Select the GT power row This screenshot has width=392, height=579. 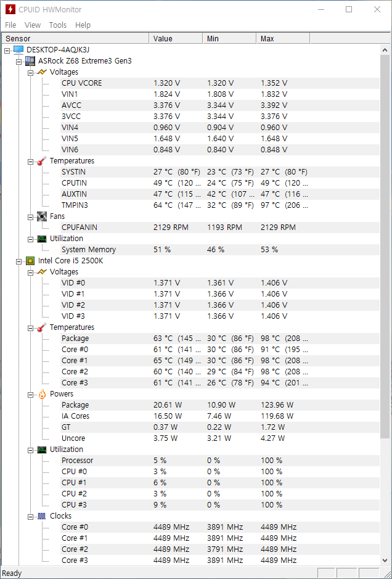tap(220, 427)
